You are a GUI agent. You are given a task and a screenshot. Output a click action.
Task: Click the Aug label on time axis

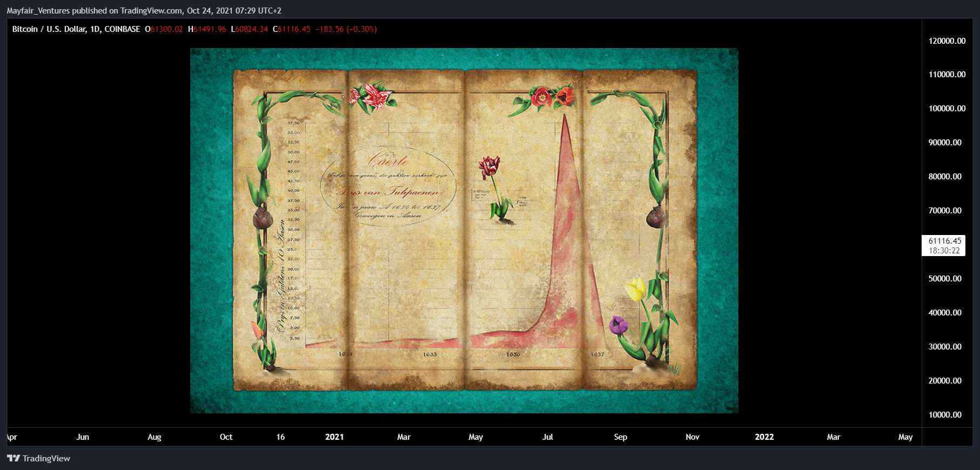click(154, 437)
